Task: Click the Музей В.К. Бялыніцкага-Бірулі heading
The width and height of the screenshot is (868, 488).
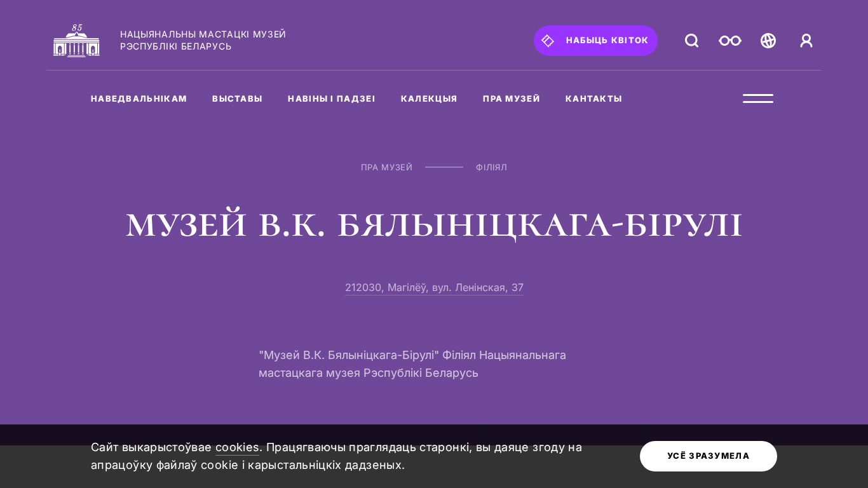Action: (x=434, y=225)
